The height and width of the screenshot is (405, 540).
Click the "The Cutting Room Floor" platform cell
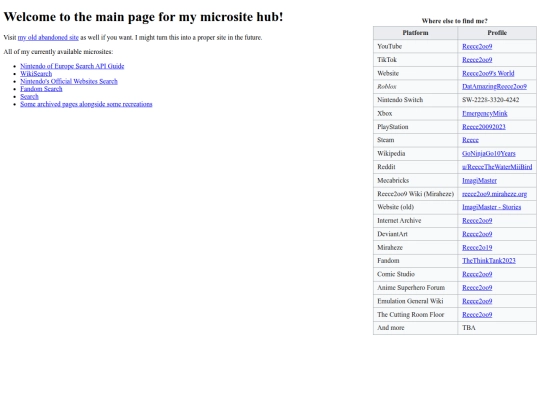point(415,314)
